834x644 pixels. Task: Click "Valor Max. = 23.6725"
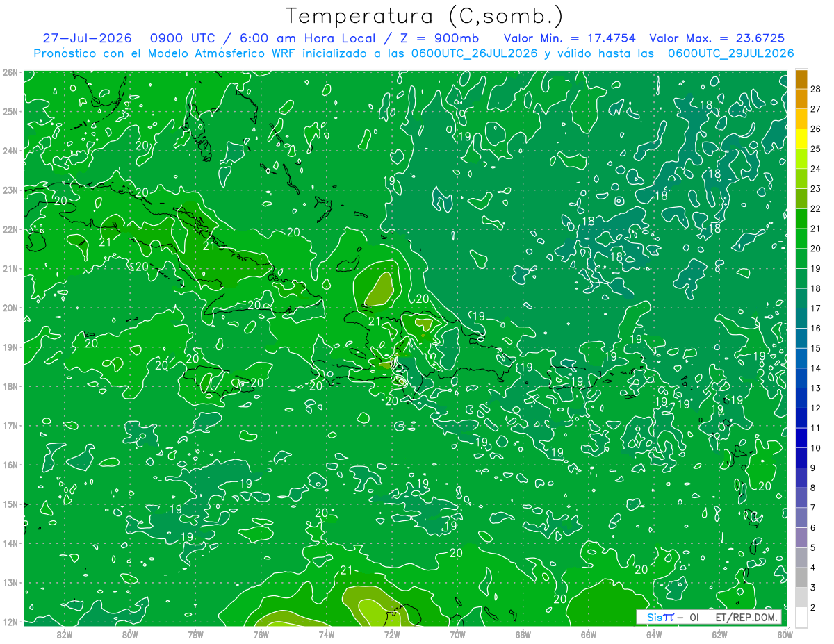click(x=717, y=38)
